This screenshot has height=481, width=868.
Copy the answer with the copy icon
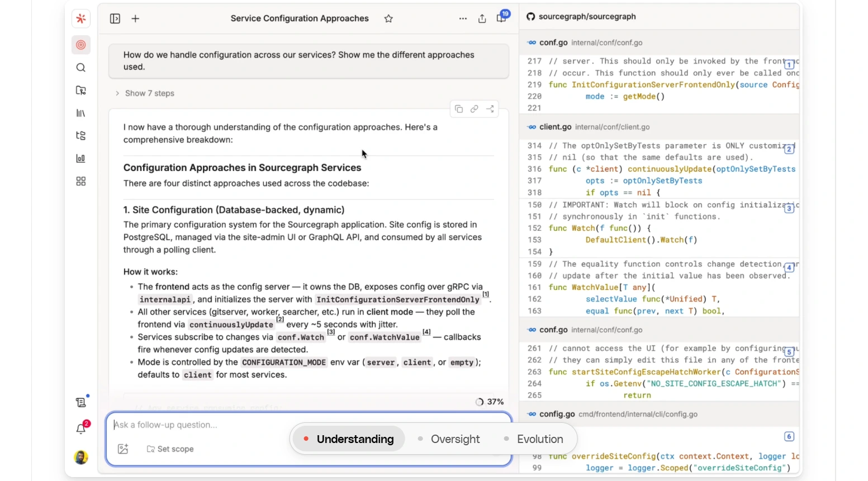pyautogui.click(x=459, y=109)
